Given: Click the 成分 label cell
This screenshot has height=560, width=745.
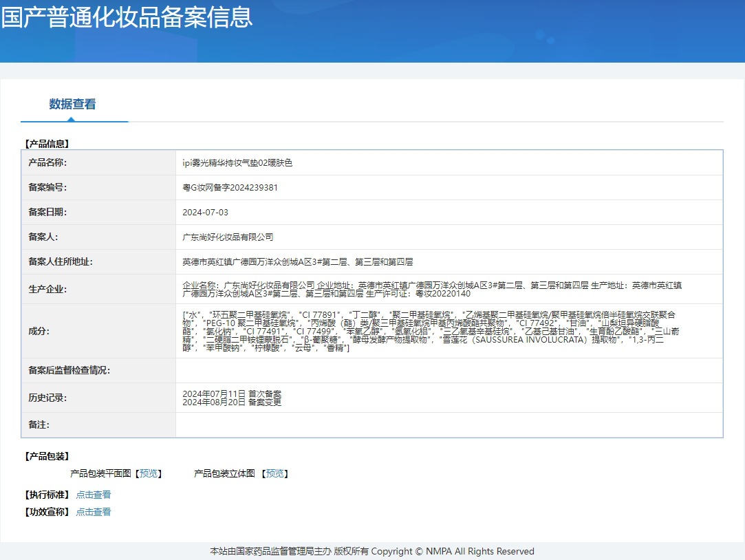Looking at the screenshot, I should pos(98,331).
